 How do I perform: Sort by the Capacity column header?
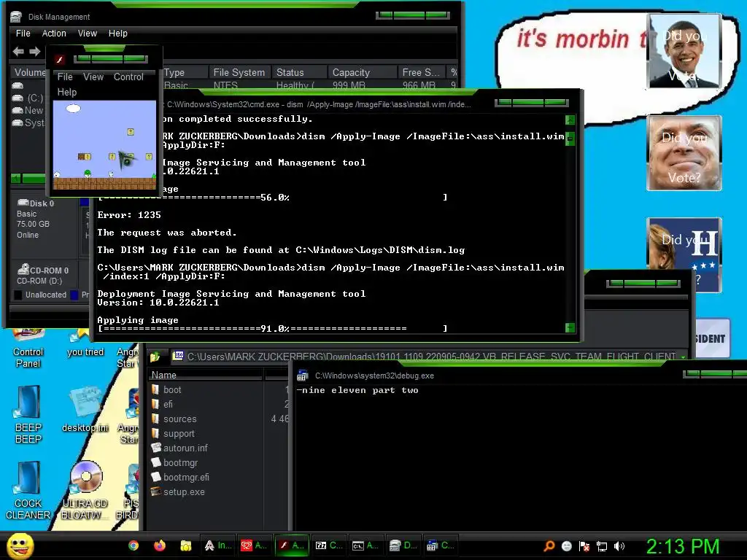[x=362, y=72]
